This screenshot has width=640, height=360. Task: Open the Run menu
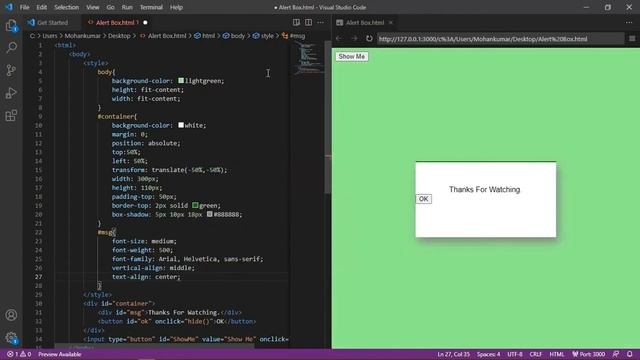tap(127, 7)
